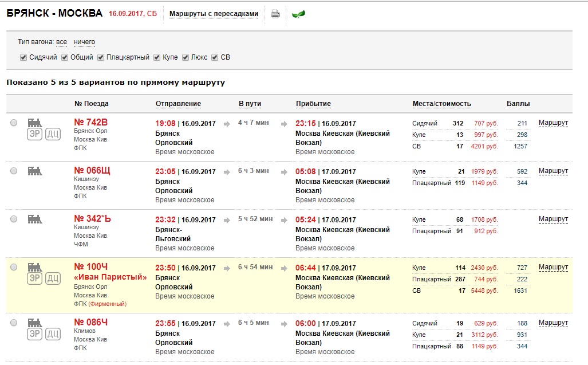The image size is (588, 365).
Task: Toggle the Люкс wagon type checkbox
Action: click(186, 57)
